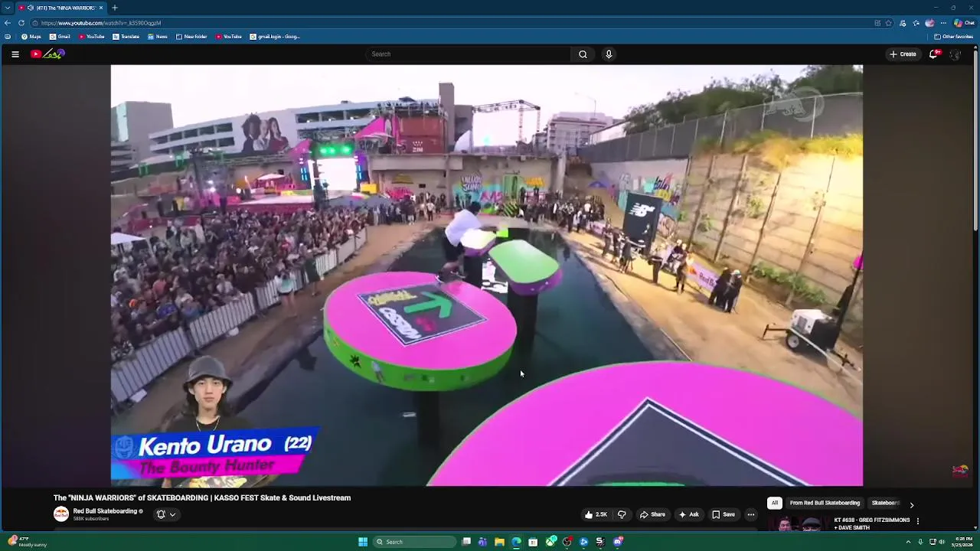This screenshot has height=551, width=980.
Task: Open Red Bull Skateboarding channel name link
Action: click(x=105, y=511)
